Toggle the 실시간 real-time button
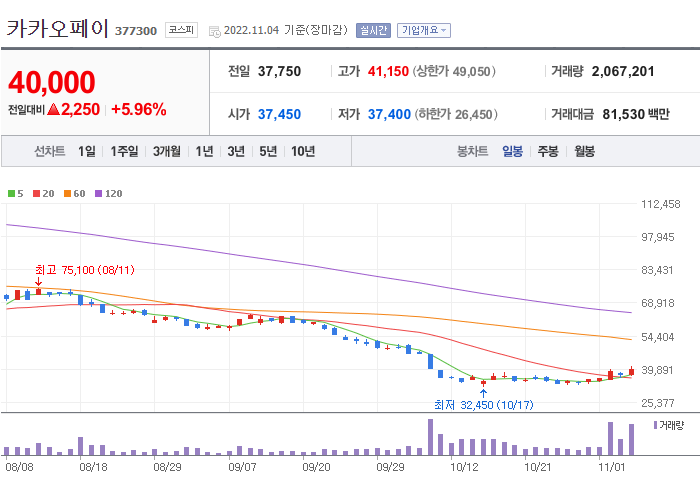Screen dimensions: 700x478 (373, 30)
